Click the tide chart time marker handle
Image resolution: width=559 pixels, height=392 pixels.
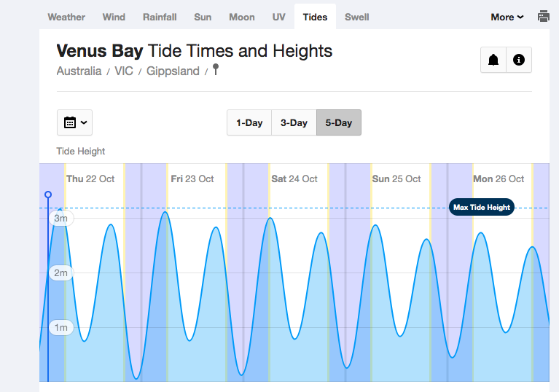tap(48, 195)
